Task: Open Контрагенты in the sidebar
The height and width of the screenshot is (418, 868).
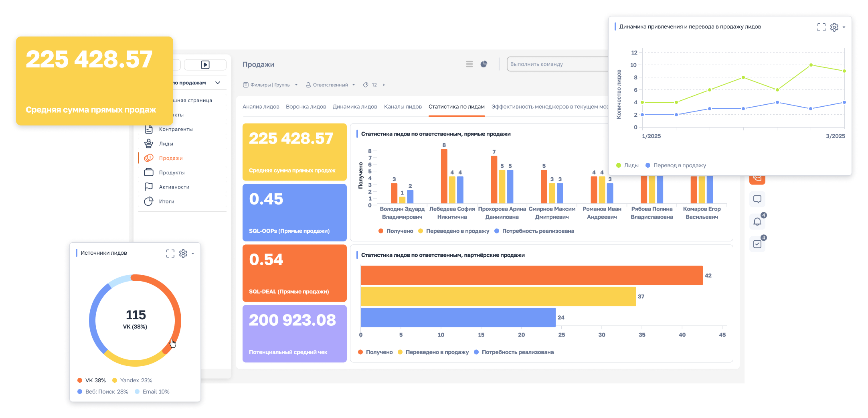Action: tap(176, 129)
